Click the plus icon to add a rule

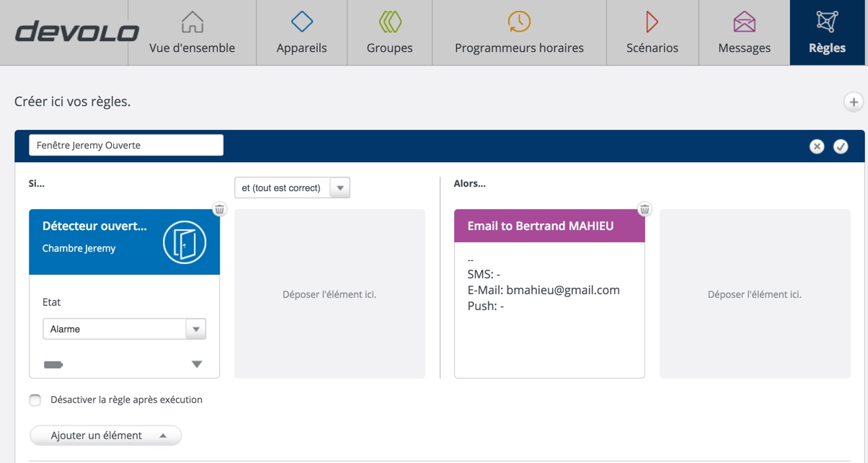[853, 102]
